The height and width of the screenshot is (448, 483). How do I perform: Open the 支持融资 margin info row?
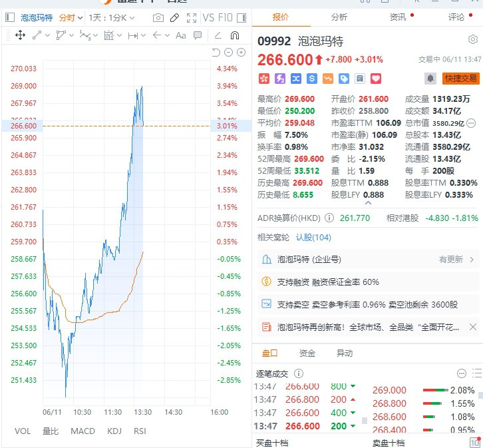coord(368,282)
